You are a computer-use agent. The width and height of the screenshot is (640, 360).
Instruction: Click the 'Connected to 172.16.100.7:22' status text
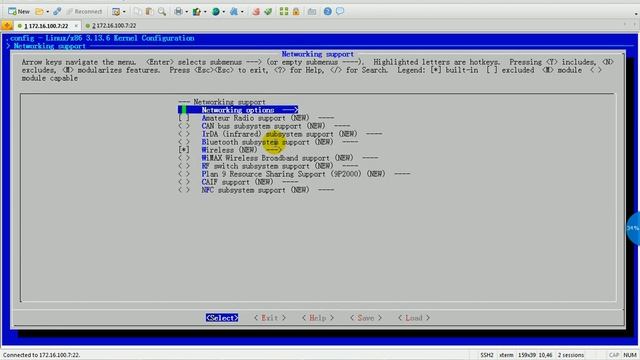pos(42,355)
